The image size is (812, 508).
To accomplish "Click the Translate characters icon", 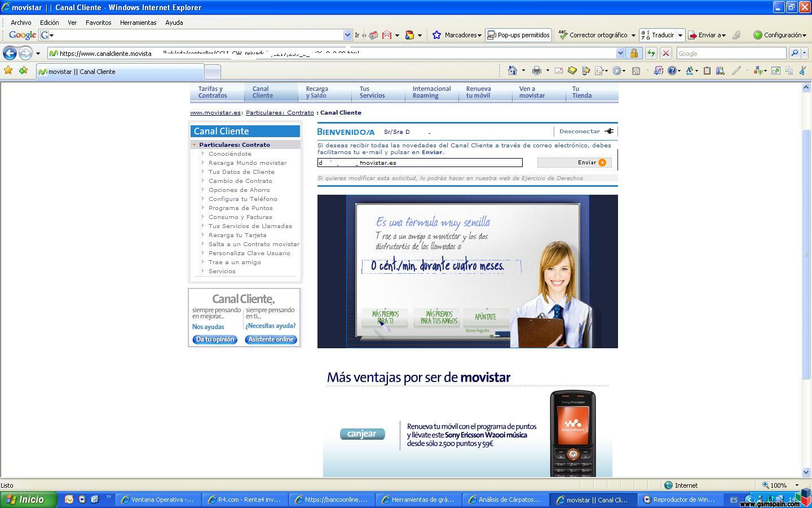I will click(758, 71).
